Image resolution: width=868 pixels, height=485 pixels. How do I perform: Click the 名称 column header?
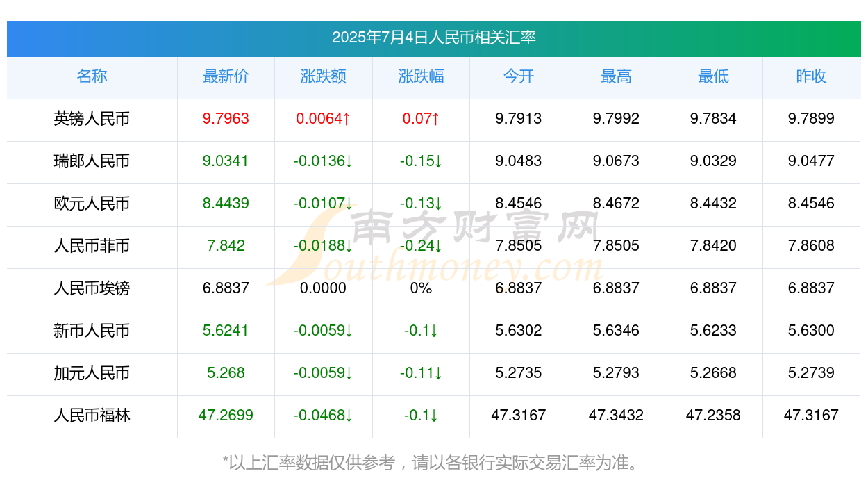tap(92, 76)
